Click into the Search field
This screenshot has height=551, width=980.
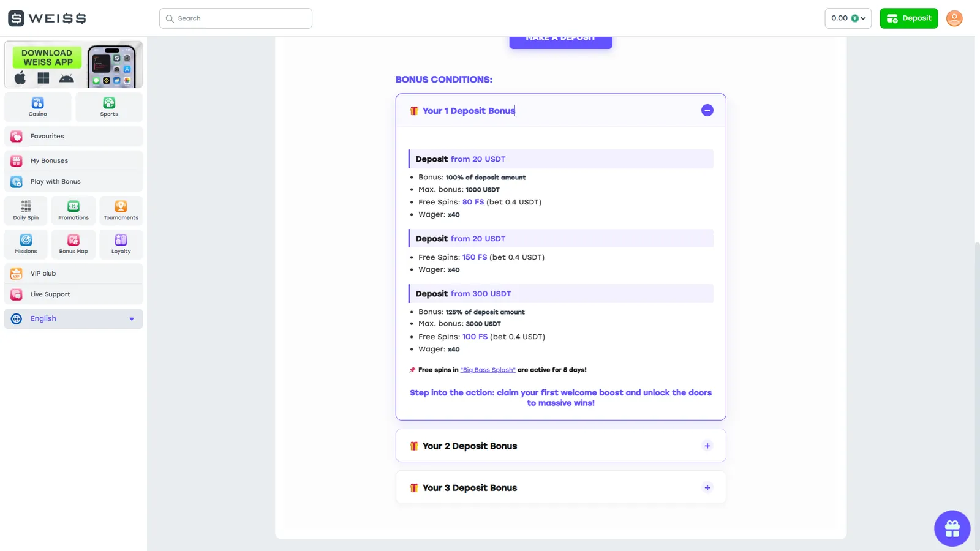pos(236,18)
